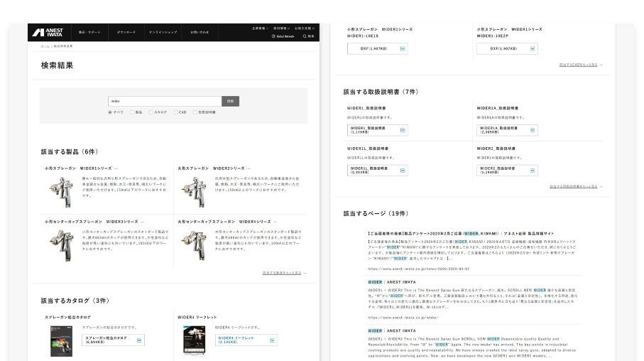Click the WIDER3 series spray gun thumbnail
The image size is (644, 361).
click(62, 245)
